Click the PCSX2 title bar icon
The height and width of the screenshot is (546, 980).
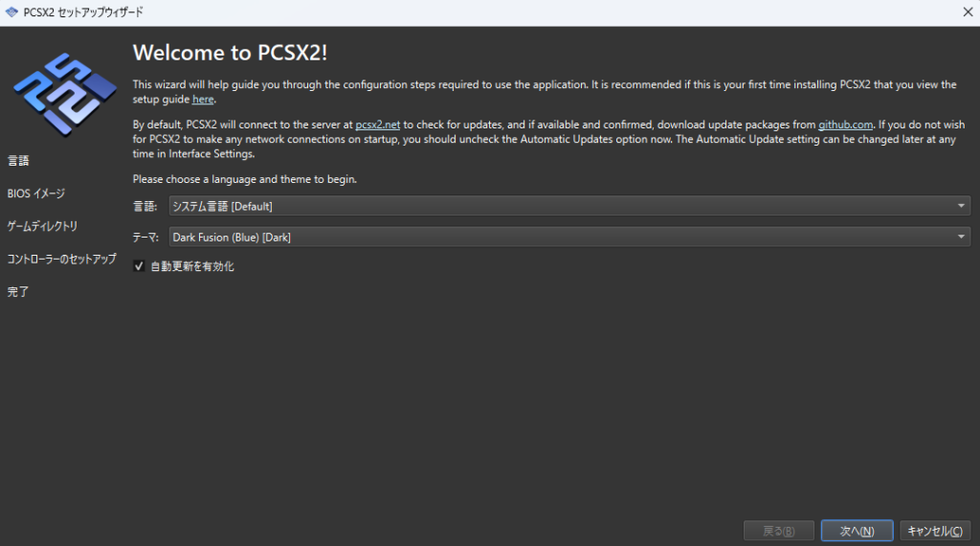pyautogui.click(x=11, y=11)
